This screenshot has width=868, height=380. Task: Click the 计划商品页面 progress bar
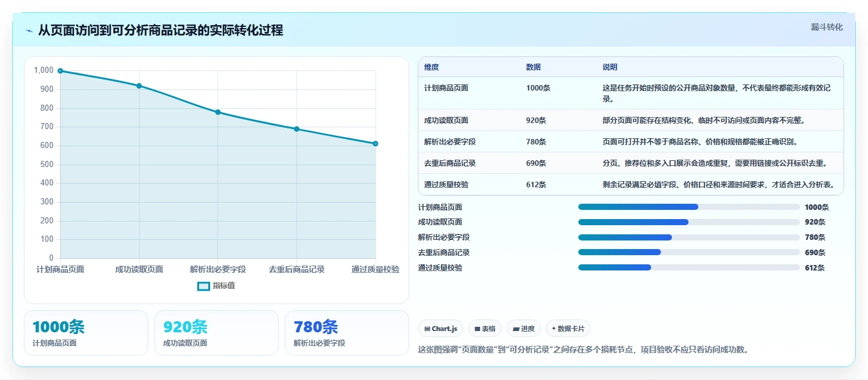[x=689, y=207]
